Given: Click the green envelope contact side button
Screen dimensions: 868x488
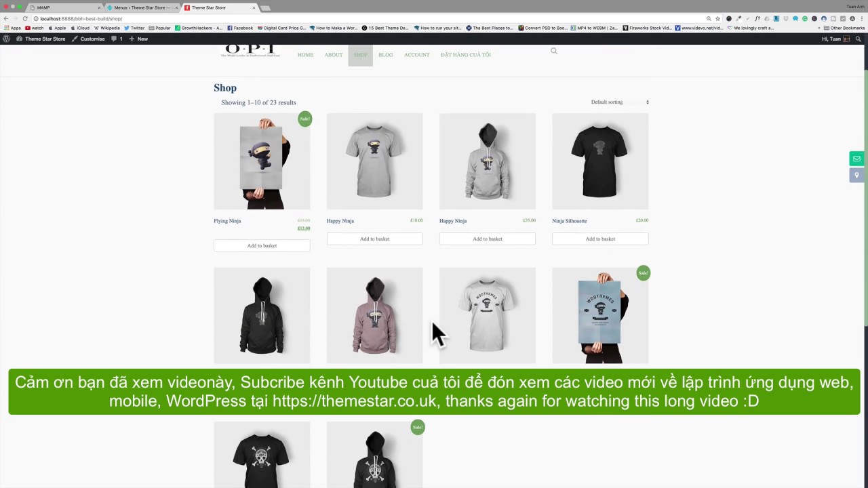Looking at the screenshot, I should coord(856,159).
